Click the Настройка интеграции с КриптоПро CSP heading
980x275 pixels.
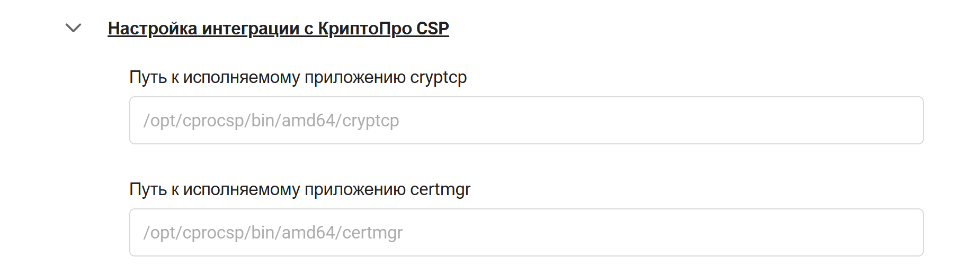[278, 29]
